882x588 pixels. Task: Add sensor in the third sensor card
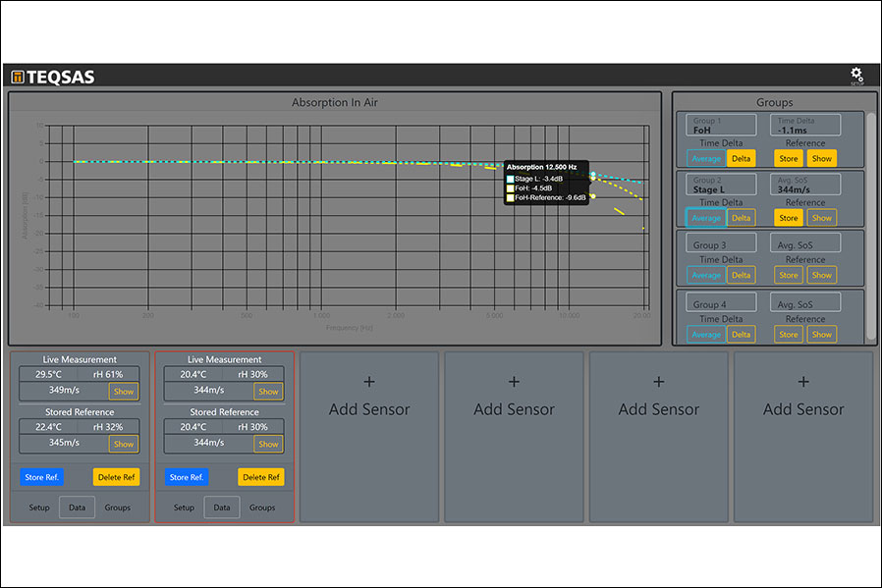(x=369, y=437)
